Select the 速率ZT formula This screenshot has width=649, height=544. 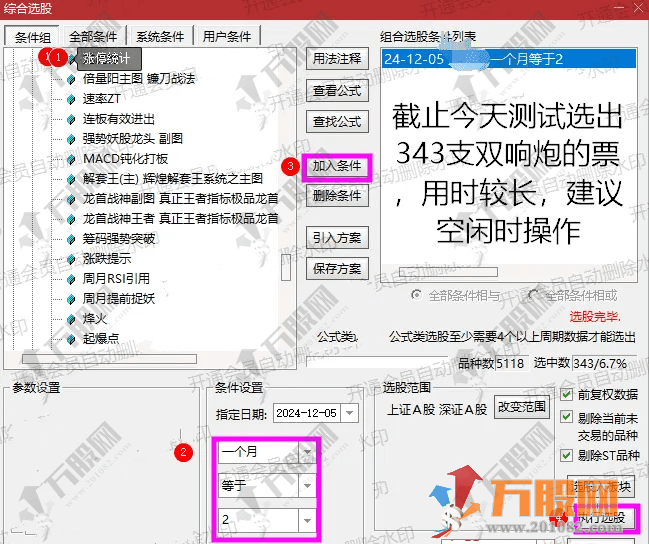101,99
